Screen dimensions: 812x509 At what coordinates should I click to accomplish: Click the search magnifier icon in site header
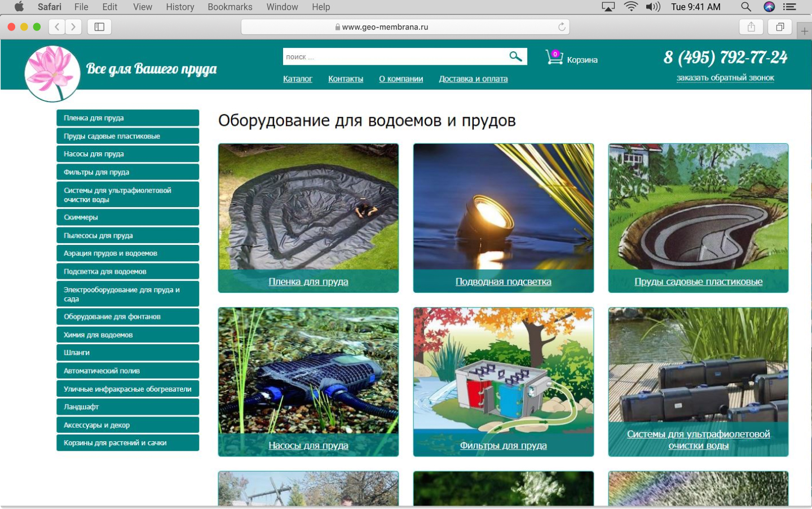pos(515,56)
